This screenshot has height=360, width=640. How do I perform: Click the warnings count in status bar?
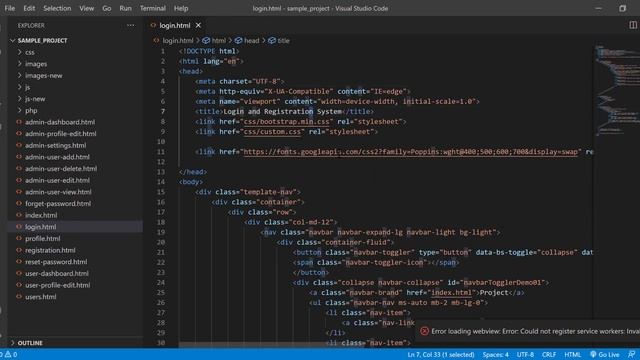(x=11, y=354)
